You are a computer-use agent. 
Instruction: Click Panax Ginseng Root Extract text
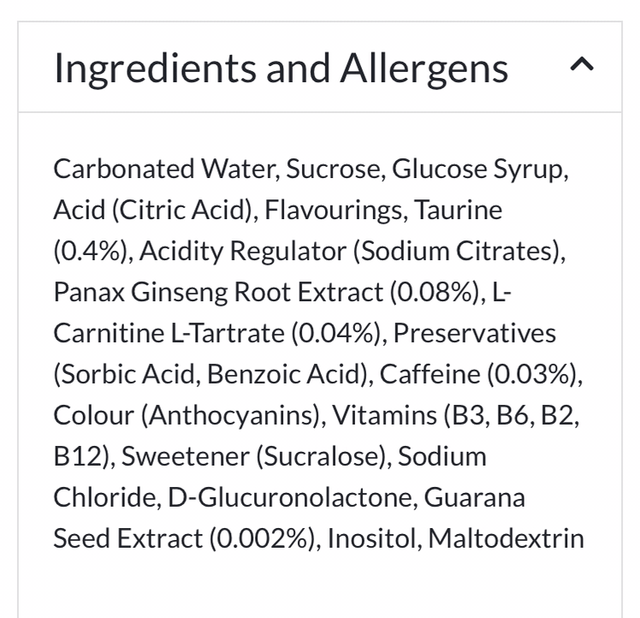[217, 292]
